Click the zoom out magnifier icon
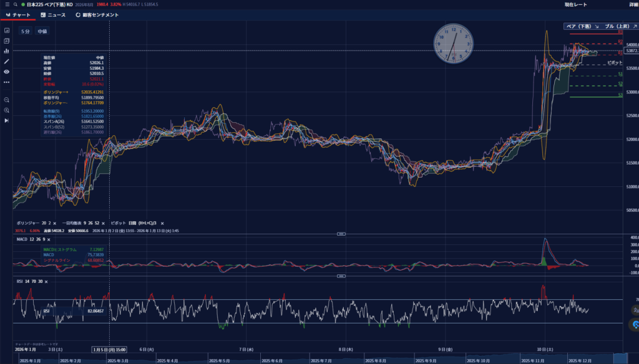The image size is (639, 364). pos(7,100)
